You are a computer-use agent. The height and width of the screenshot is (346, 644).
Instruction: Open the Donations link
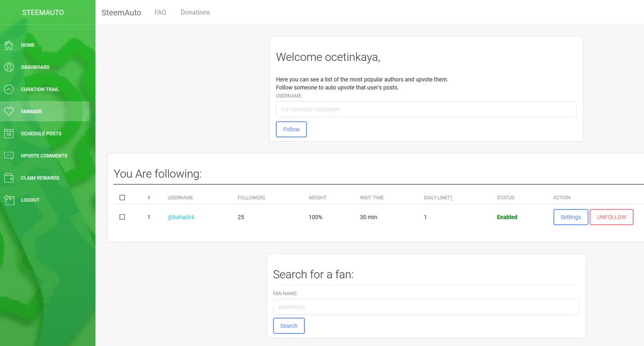(x=195, y=12)
